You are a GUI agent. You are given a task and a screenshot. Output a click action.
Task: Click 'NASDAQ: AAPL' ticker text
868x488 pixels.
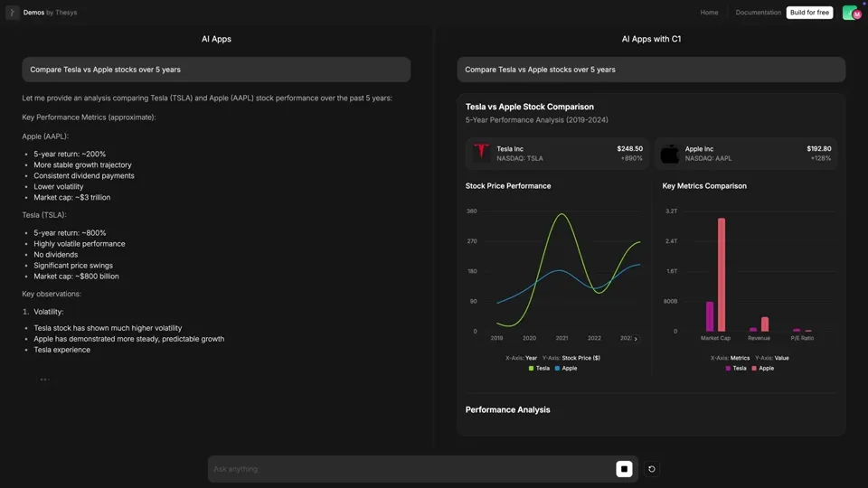[708, 158]
